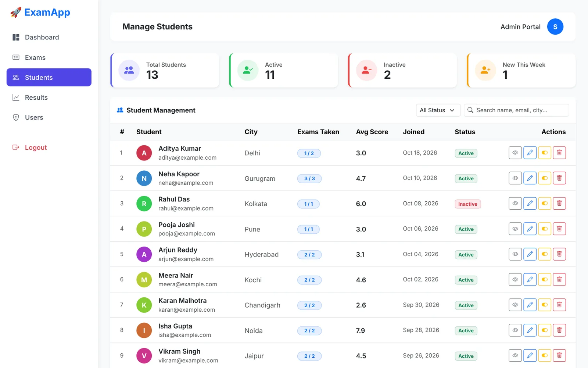588x368 pixels.
Task: View Karan Malhotra's record eye icon
Action: point(515,305)
